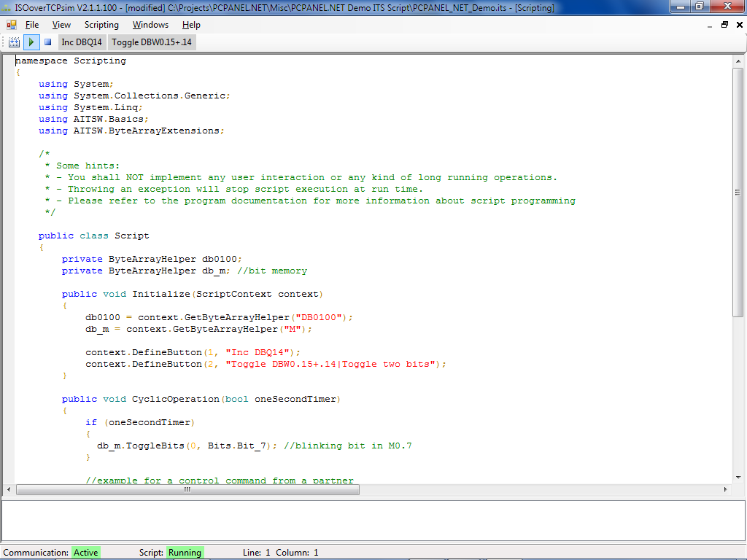This screenshot has height=560, width=747.
Task: Click the Toggle DBW0.15+.14 toolbar button
Action: 152,42
